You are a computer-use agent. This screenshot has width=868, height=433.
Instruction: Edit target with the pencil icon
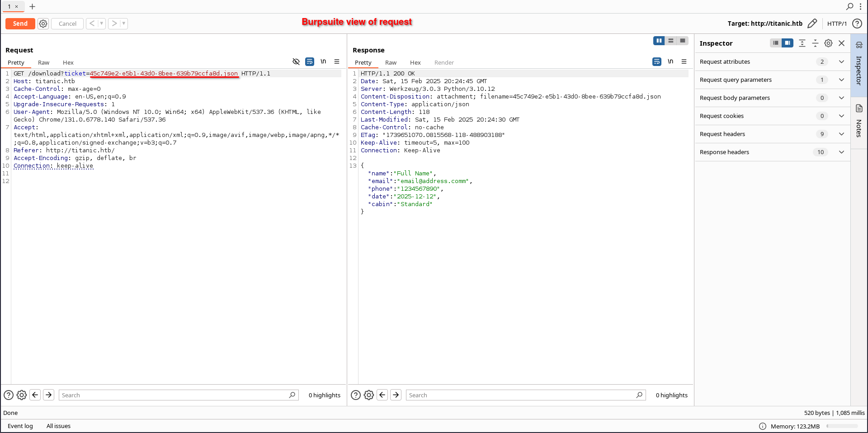pyautogui.click(x=812, y=24)
